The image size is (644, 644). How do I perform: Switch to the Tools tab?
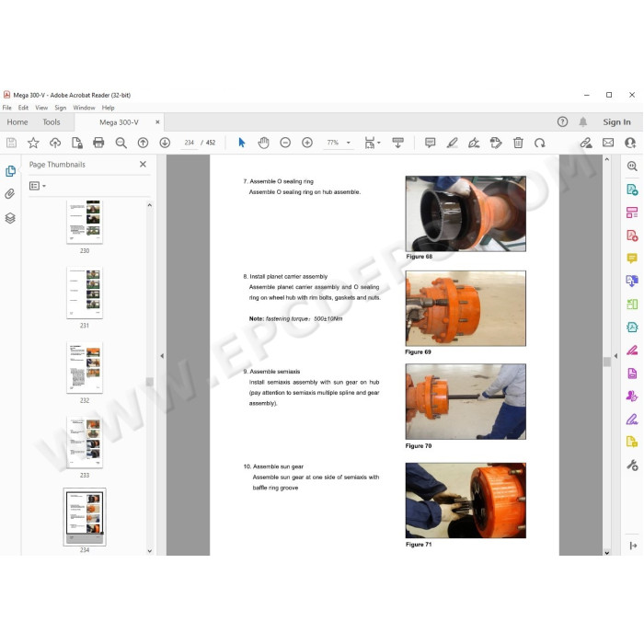[x=52, y=122]
